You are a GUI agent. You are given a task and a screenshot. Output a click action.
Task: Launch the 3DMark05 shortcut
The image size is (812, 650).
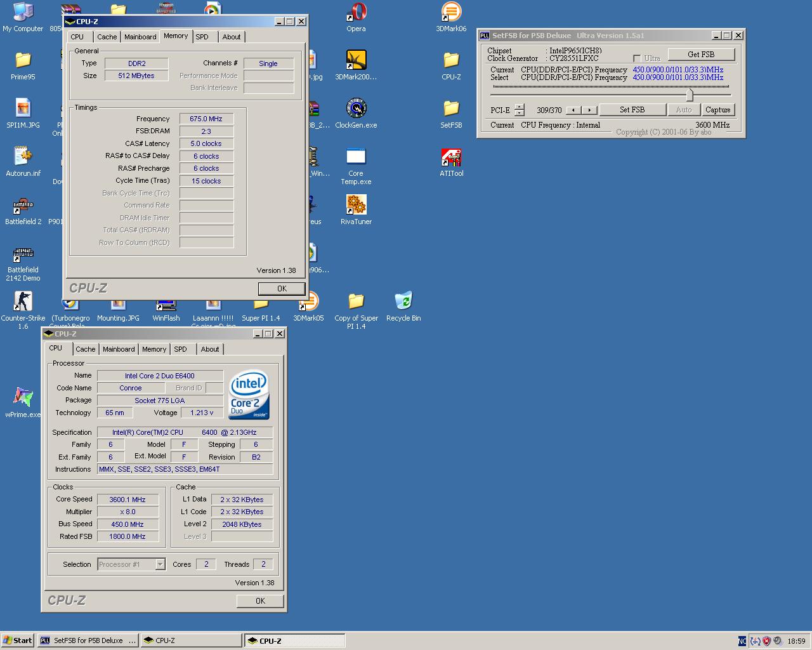point(308,306)
